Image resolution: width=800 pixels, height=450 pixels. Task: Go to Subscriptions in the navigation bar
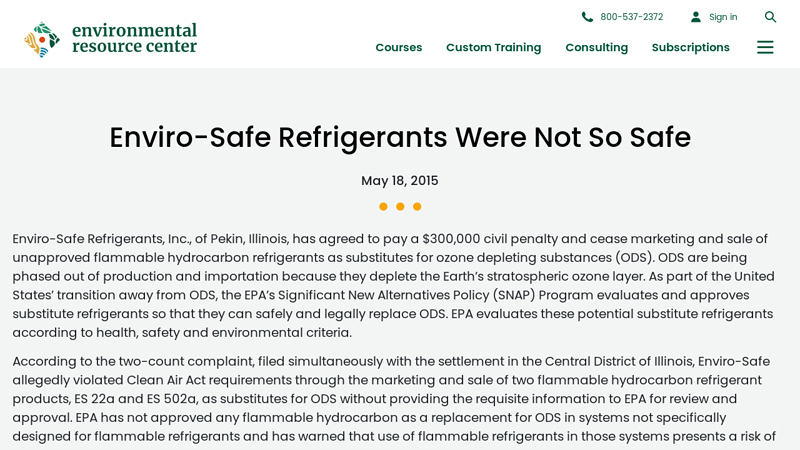pos(690,47)
